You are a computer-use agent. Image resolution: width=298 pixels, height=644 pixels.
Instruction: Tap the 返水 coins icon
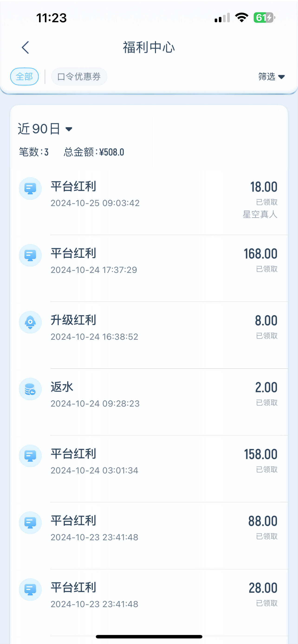coord(30,389)
